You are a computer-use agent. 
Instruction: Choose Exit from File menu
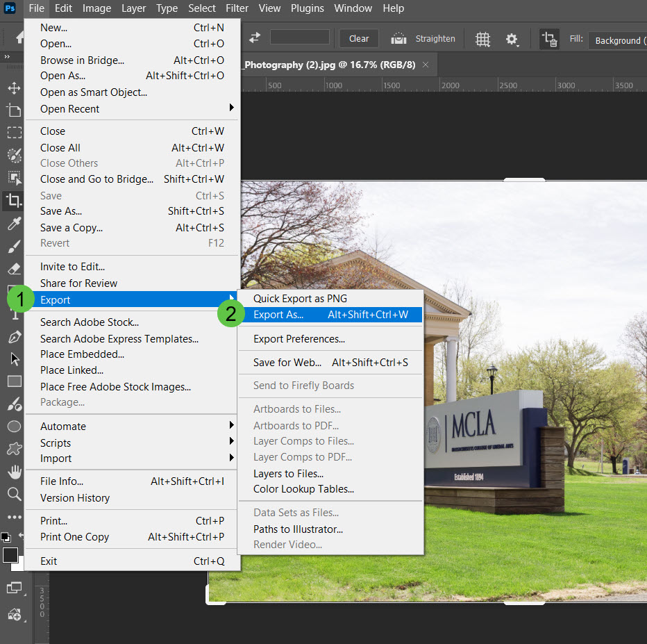click(x=132, y=561)
